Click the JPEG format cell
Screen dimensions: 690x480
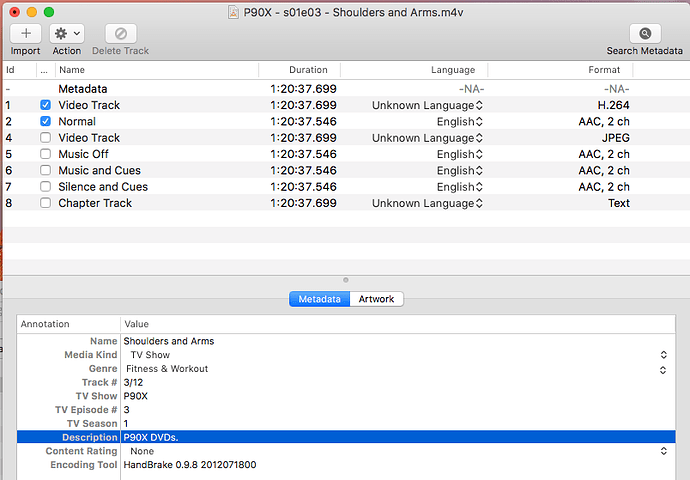click(616, 138)
